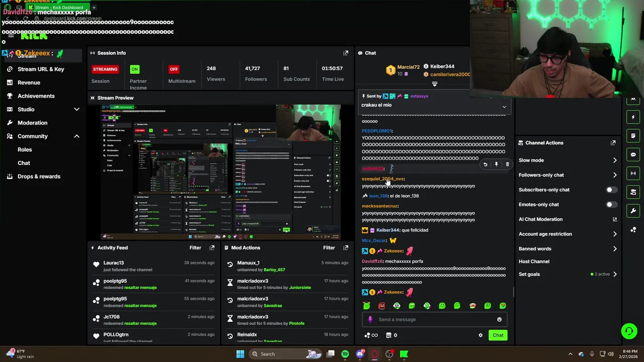Pop out the Mod Actions panel

346,248
